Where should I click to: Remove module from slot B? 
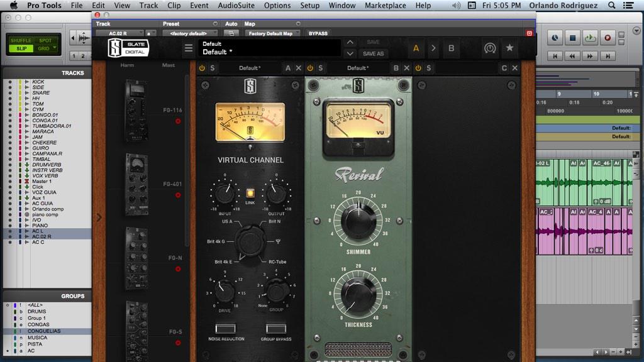[x=406, y=68]
